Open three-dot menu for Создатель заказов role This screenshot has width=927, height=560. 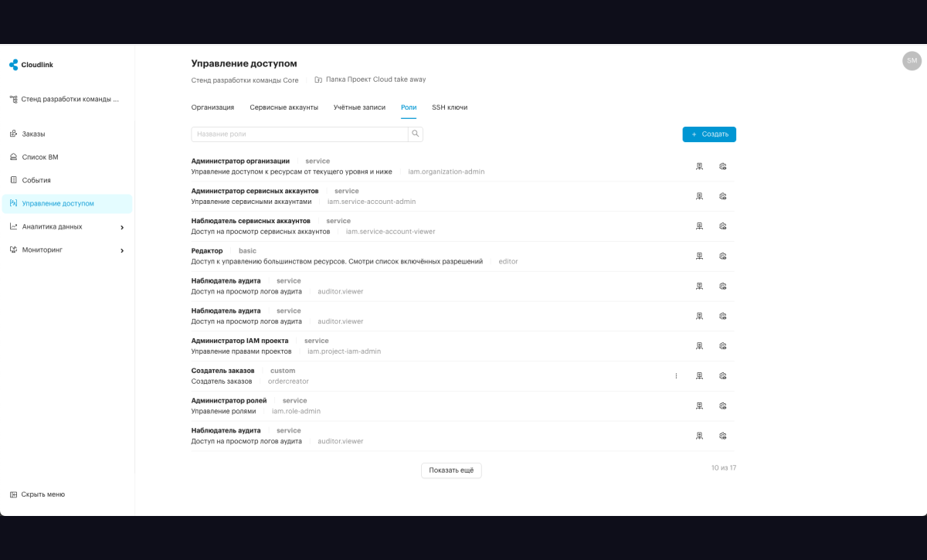coord(676,376)
